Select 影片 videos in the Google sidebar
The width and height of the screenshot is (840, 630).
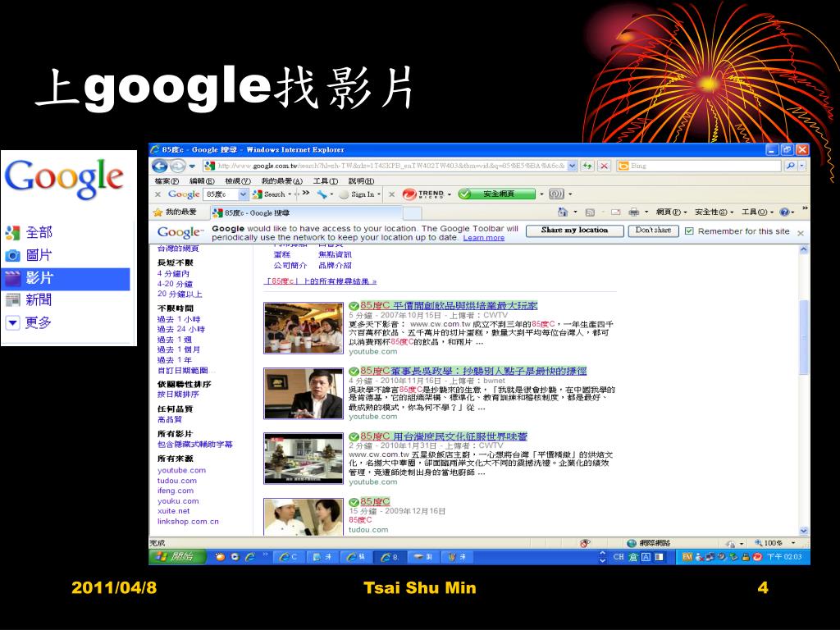tap(66, 279)
